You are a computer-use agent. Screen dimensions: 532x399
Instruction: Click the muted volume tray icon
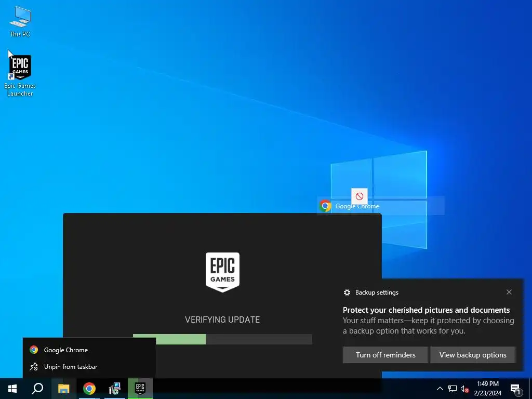[x=465, y=389]
